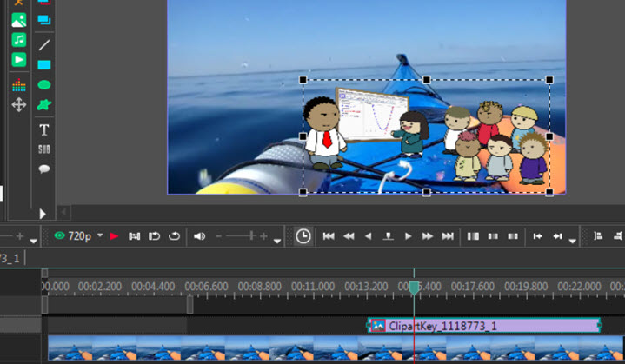Click the move-to-left-edge arrow icon
The image size is (625, 364).
[538, 236]
